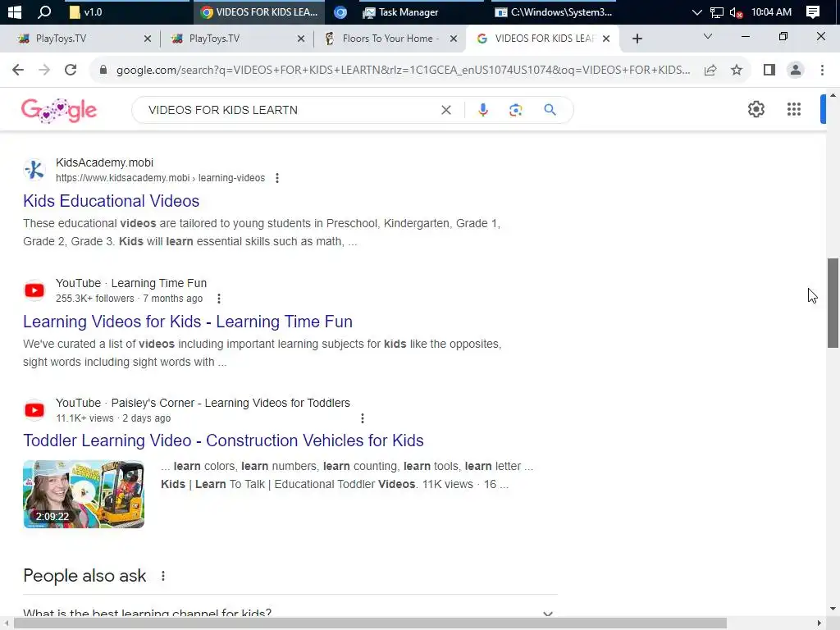Close the VIDEOS FOR KIDS tab
Image resolution: width=840 pixels, height=630 pixels.
tap(606, 39)
